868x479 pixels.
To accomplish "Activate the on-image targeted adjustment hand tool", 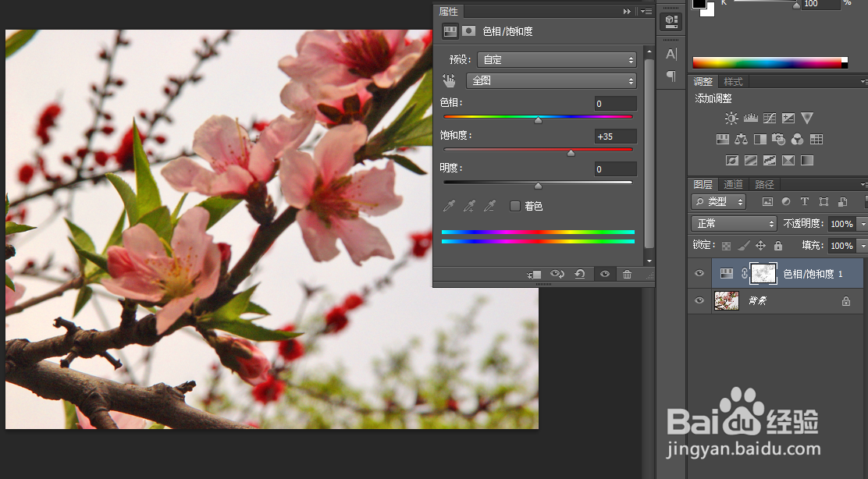I will [449, 81].
